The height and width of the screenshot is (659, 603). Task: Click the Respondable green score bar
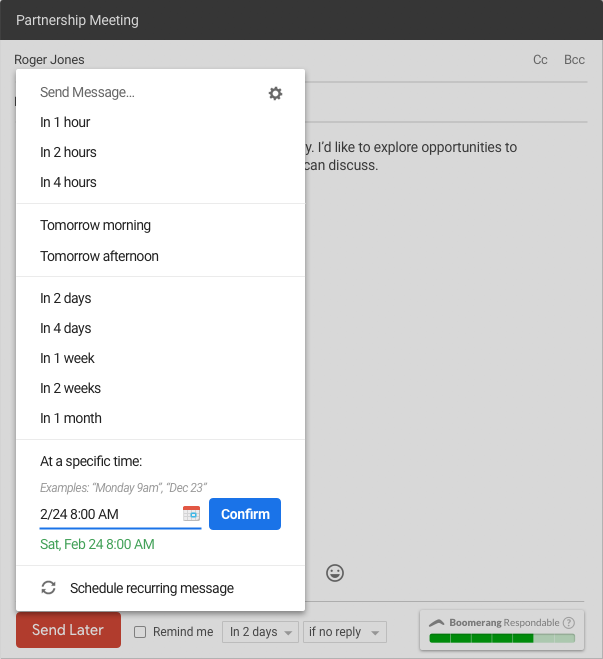tap(502, 638)
